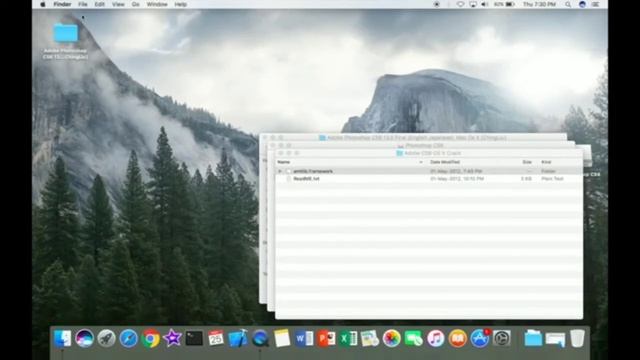Open the Trash in the Dock
The height and width of the screenshot is (360, 640).
(577, 338)
